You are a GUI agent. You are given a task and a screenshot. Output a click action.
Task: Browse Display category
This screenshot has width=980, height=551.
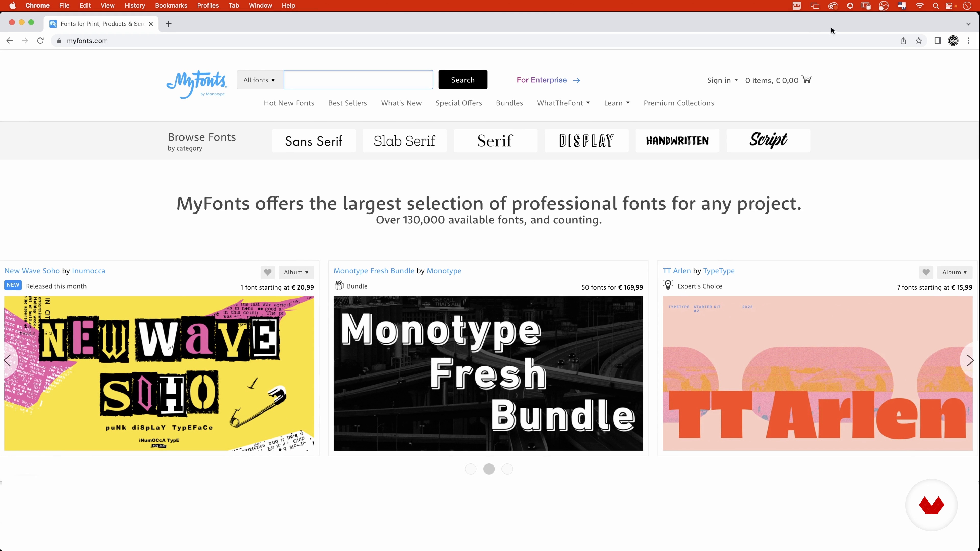click(x=586, y=141)
